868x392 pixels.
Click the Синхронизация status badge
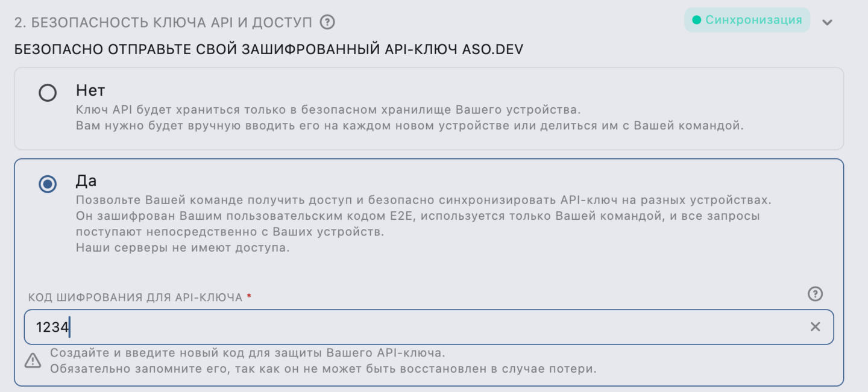pyautogui.click(x=747, y=19)
